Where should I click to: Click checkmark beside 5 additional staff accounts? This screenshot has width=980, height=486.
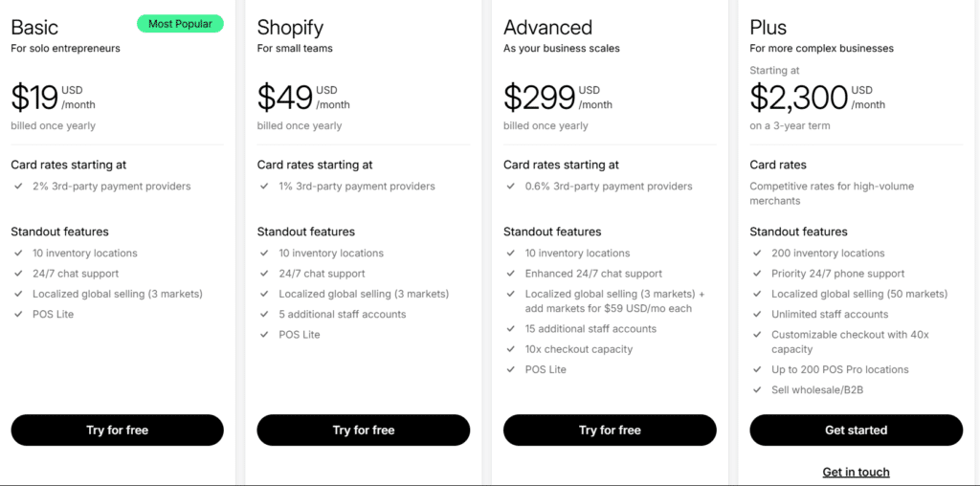265,314
